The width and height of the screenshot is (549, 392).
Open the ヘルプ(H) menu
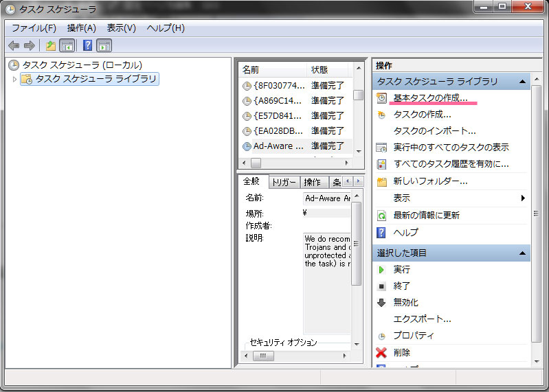pyautogui.click(x=166, y=28)
